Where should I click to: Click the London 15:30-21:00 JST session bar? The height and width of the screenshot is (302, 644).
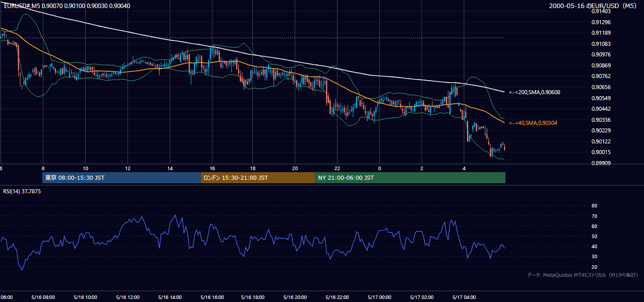point(258,178)
